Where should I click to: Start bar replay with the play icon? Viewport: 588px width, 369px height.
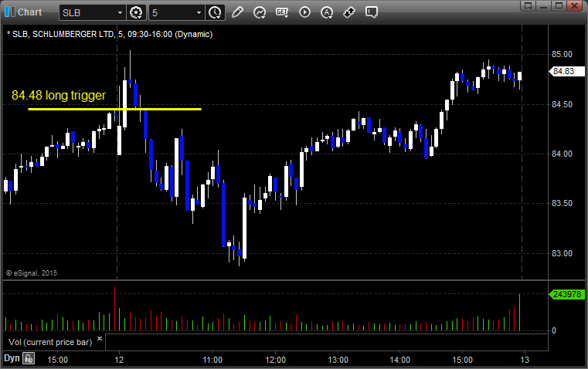(304, 12)
